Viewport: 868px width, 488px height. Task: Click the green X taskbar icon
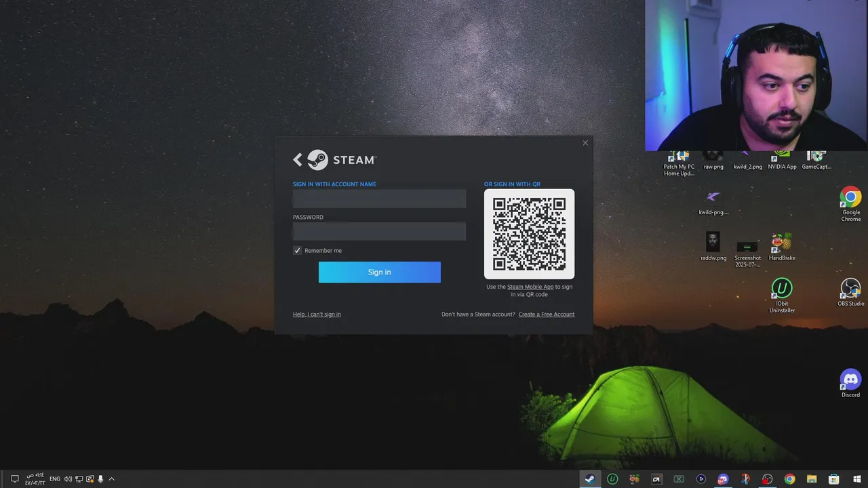(x=679, y=479)
